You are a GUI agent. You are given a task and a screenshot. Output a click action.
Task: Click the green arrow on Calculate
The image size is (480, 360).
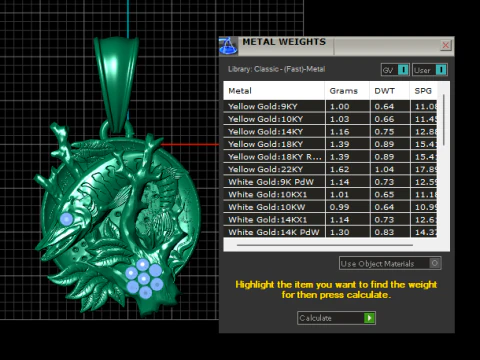pyautogui.click(x=369, y=318)
